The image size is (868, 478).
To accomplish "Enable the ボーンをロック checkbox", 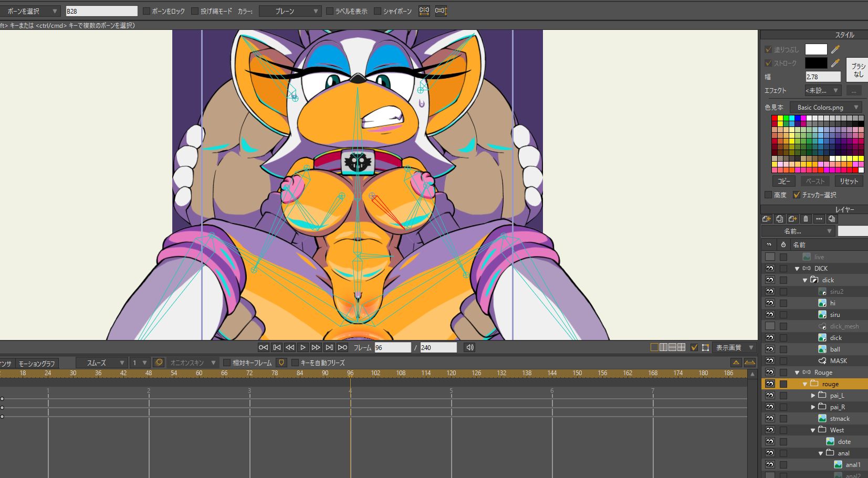I will (x=147, y=11).
